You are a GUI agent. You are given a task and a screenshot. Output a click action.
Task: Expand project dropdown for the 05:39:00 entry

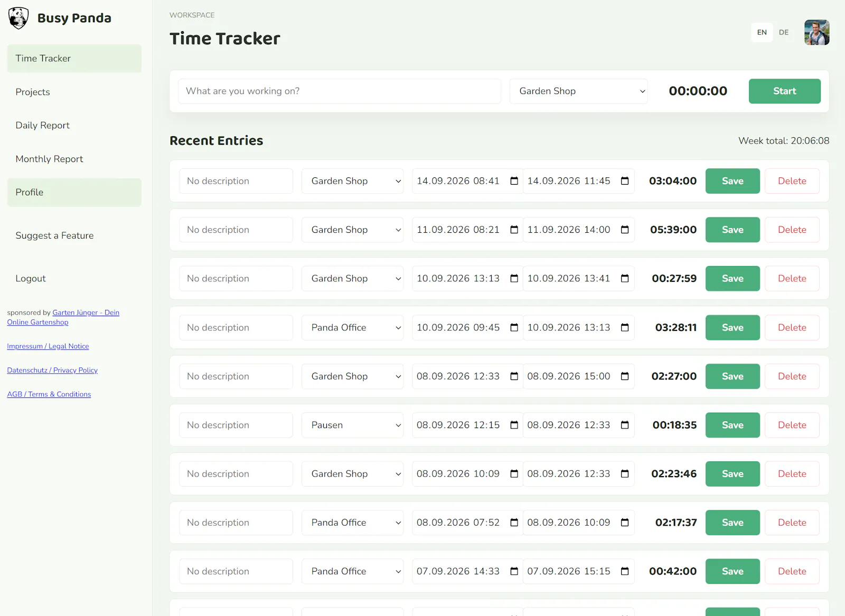352,230
